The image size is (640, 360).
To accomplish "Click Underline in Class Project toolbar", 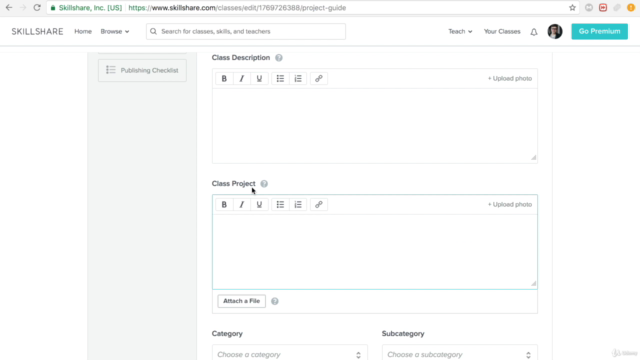I will point(259,204).
